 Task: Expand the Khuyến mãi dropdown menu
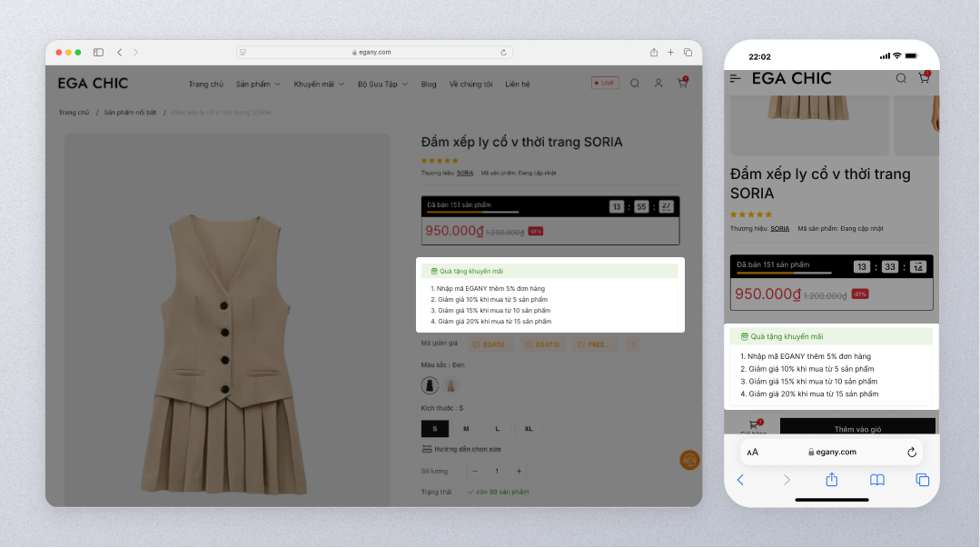coord(319,85)
